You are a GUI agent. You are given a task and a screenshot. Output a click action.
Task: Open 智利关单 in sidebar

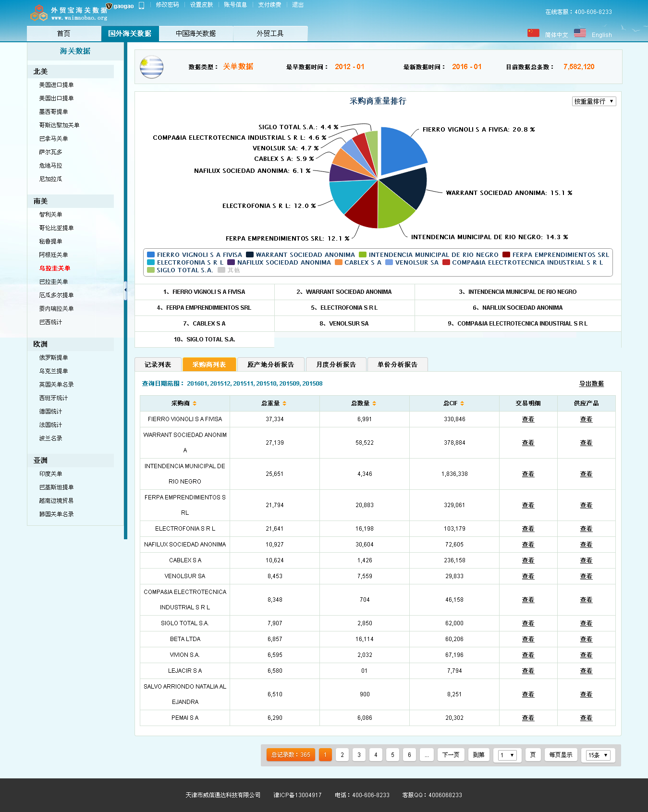[x=50, y=215]
